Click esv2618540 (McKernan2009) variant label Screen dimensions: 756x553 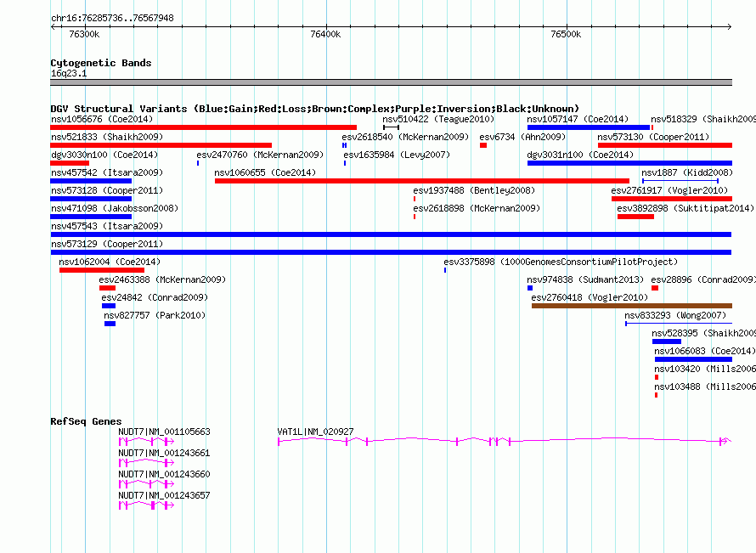click(x=405, y=137)
